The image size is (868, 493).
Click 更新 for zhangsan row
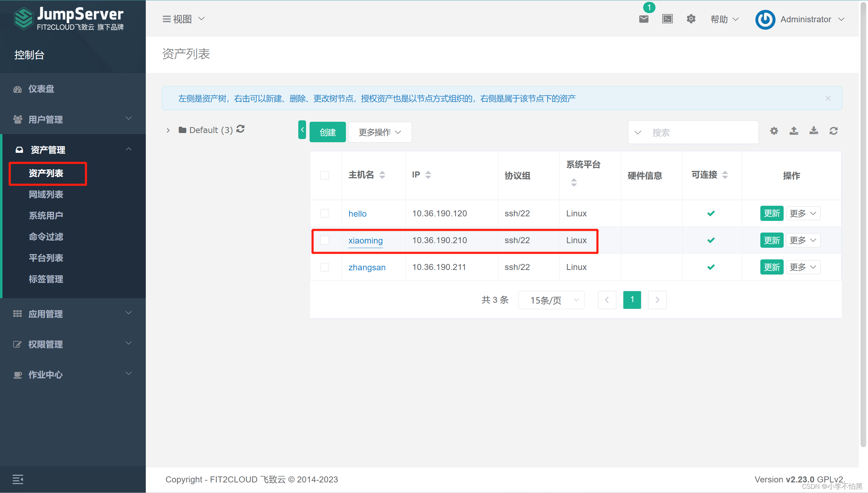click(772, 267)
